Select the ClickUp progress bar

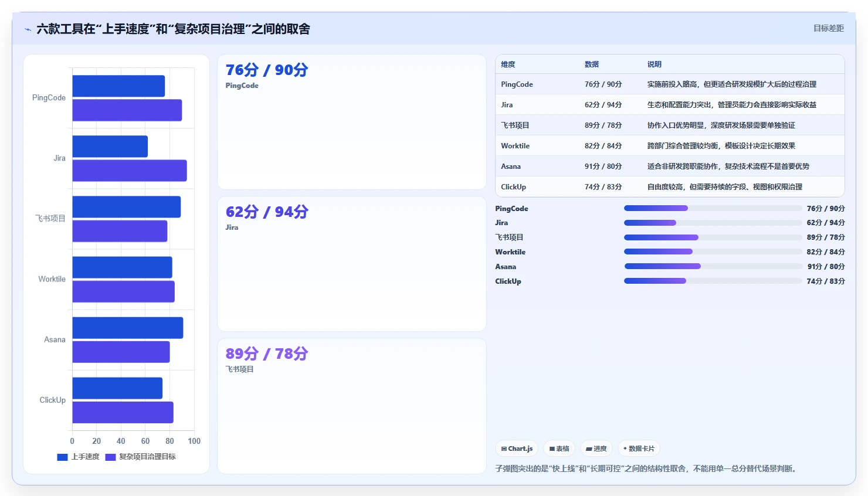[713, 281]
